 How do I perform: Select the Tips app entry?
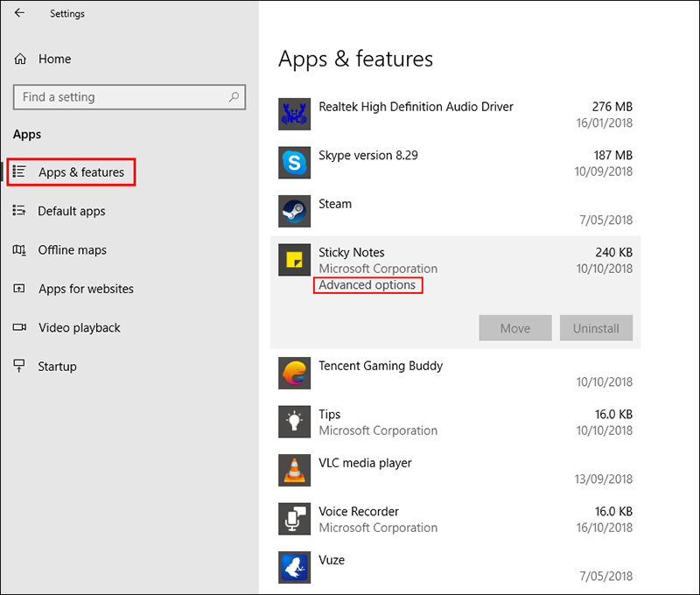click(455, 423)
